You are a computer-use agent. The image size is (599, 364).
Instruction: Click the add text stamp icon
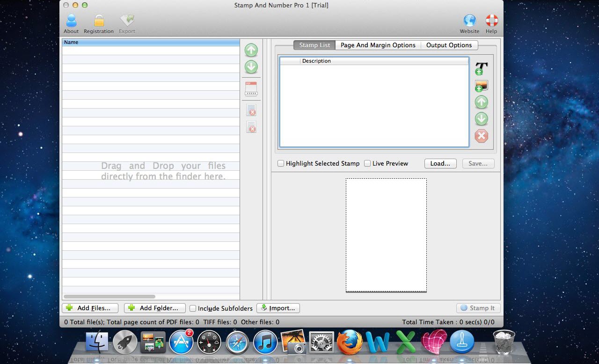pos(481,68)
